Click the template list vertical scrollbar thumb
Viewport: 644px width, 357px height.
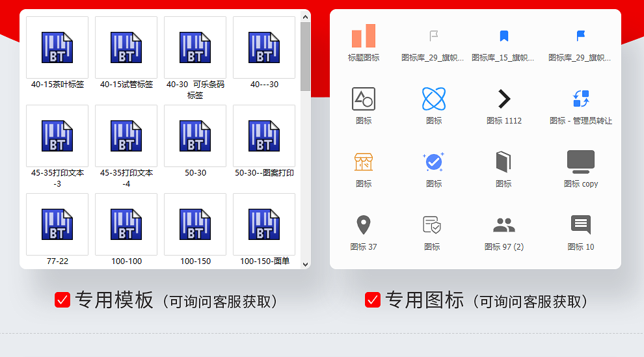[305, 57]
